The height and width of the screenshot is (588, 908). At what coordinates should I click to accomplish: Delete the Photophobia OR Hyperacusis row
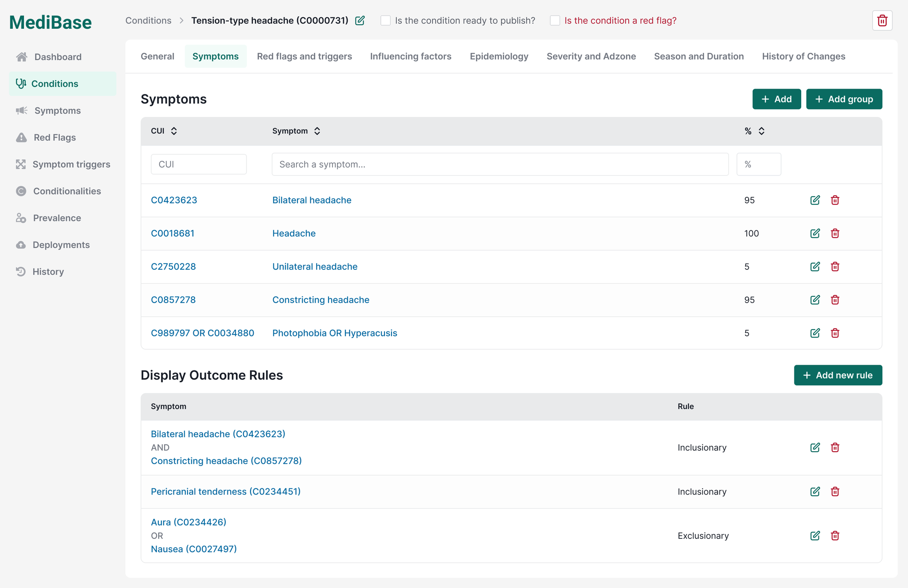coord(835,333)
